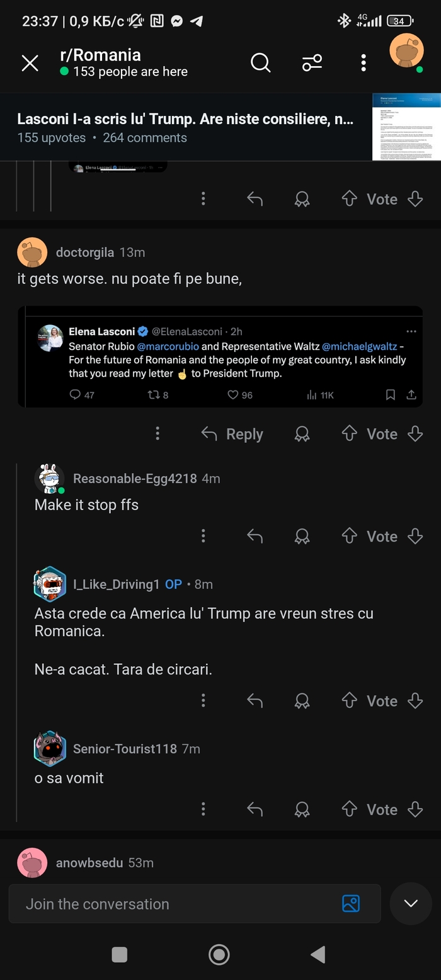
Task: Focus the Join the conversation field
Action: point(176,904)
